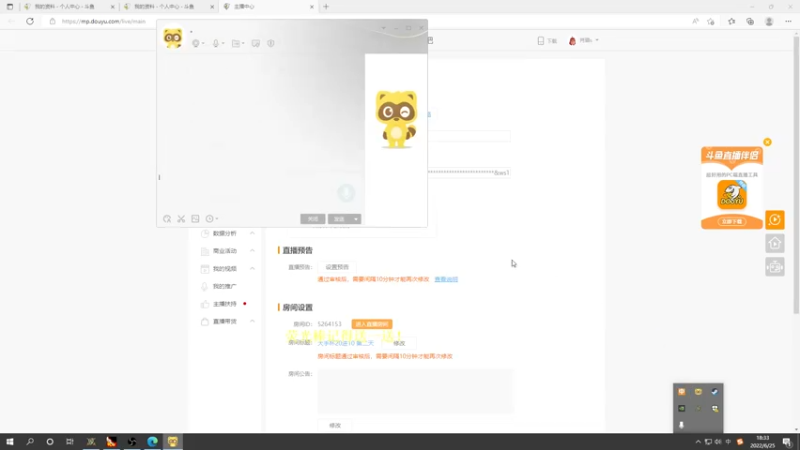Click the Steam icon in tray popup

tap(714, 392)
